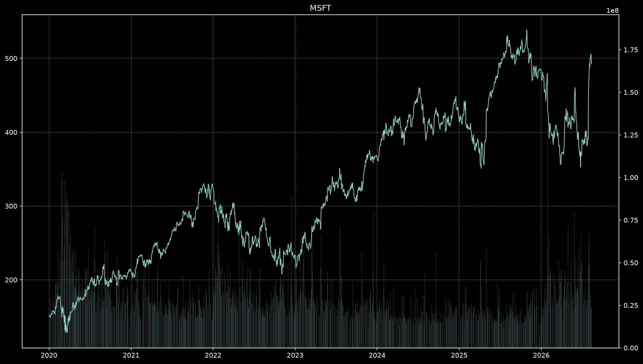Select the 2024 year label on the x-axis
The image size is (643, 364).
[377, 355]
